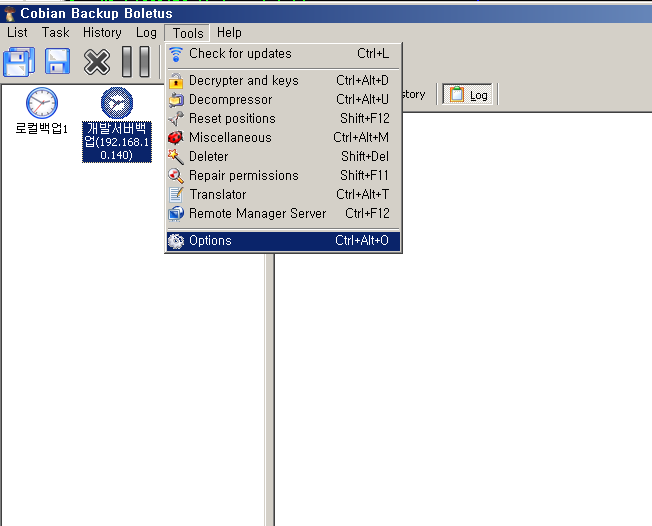Click the Miscellaneous ladybug icon
652x526 pixels.
click(176, 138)
